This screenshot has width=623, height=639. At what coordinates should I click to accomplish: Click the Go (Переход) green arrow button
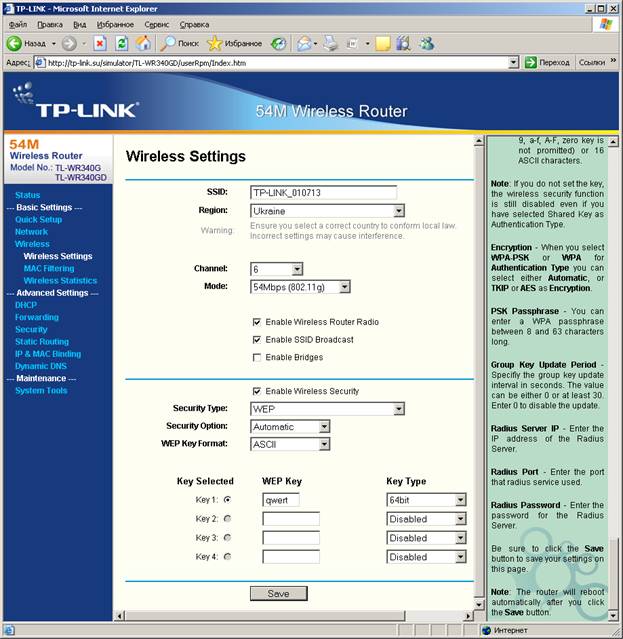pyautogui.click(x=531, y=63)
